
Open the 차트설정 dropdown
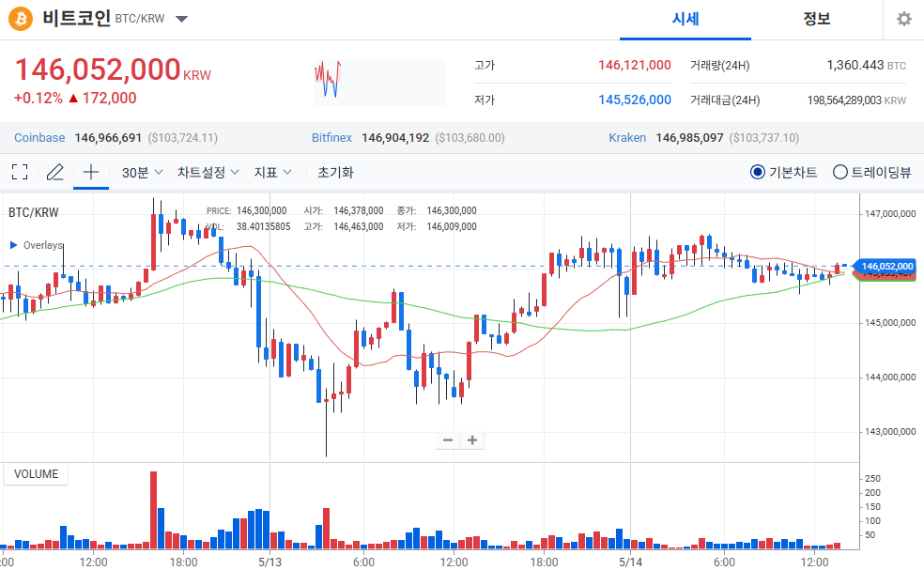tap(208, 173)
